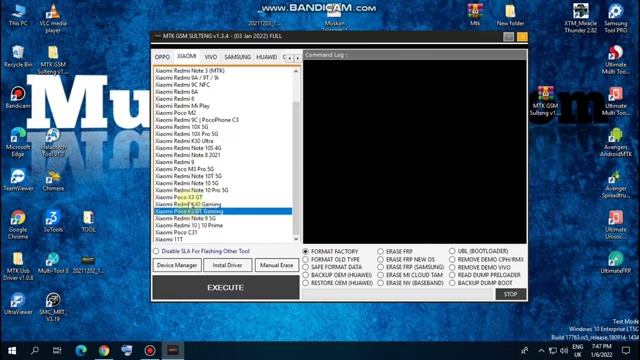Switch to Chrome in taskbar
This screenshot has height=360, width=640.
click(x=104, y=350)
